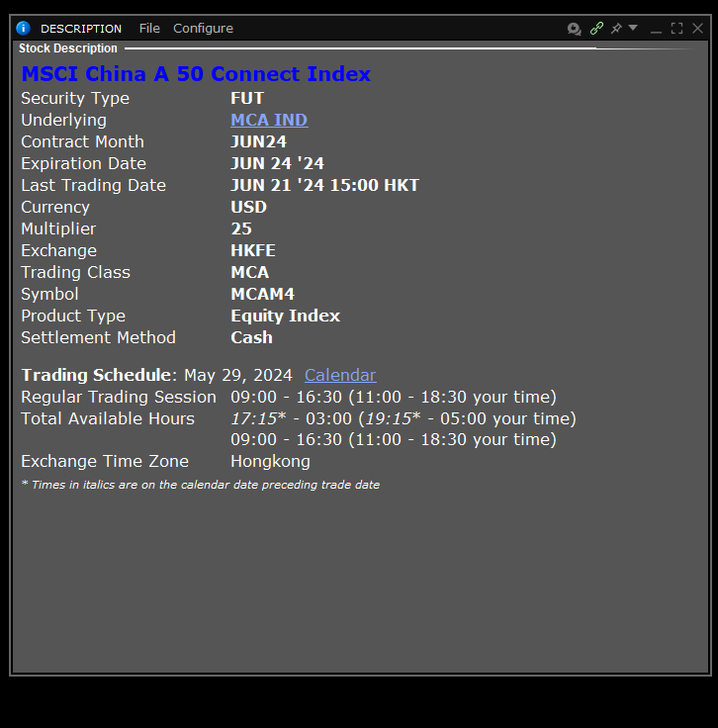Click the Stock Description section header
The width and height of the screenshot is (718, 728).
[x=68, y=48]
